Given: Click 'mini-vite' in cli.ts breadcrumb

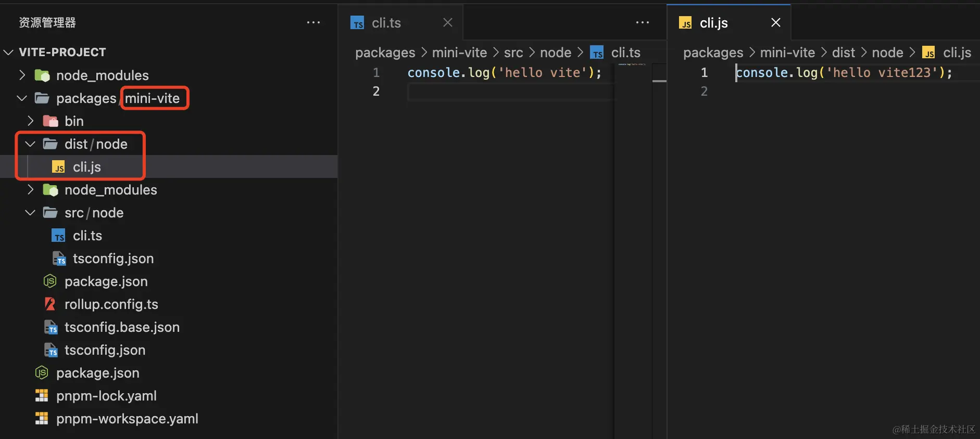Looking at the screenshot, I should (x=459, y=53).
